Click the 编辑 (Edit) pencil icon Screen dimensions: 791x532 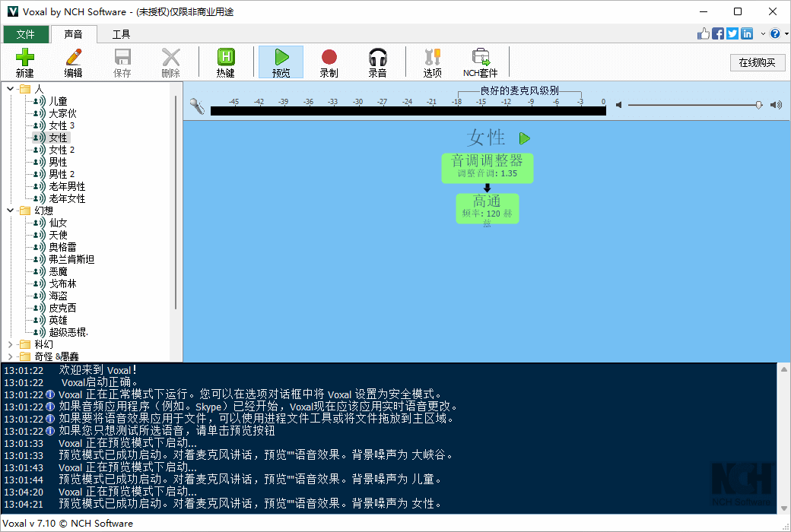(73, 62)
